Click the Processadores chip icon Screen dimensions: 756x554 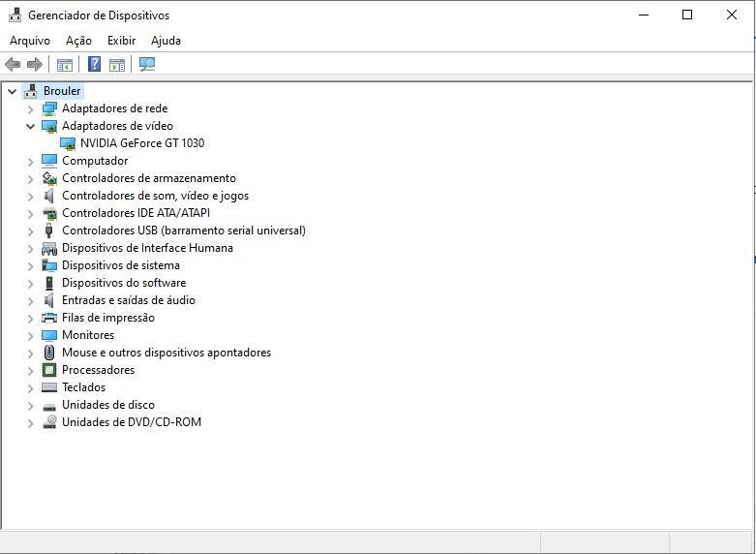point(49,370)
